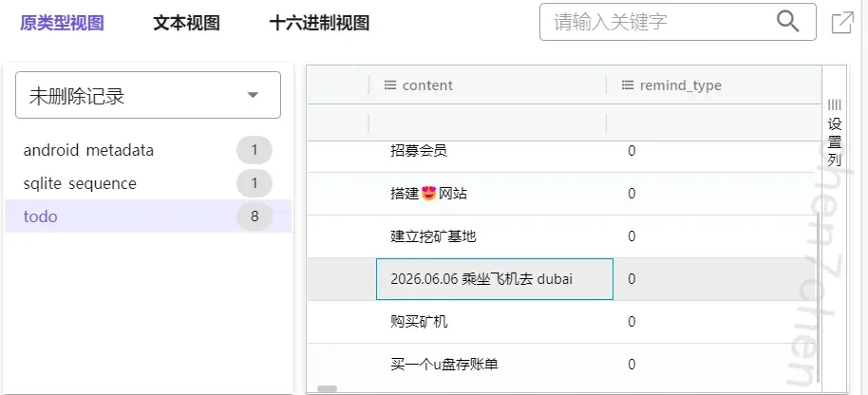
Task: Switch to 十六进制视图 tab
Action: coord(319,23)
